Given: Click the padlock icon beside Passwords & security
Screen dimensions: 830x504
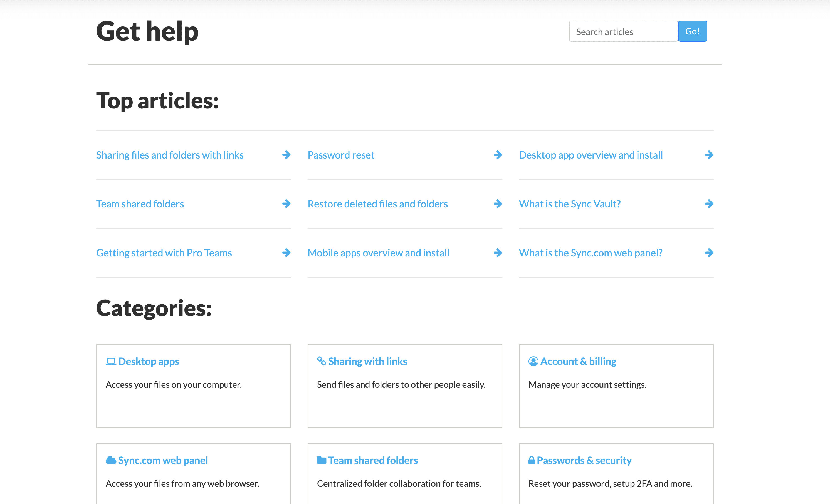Looking at the screenshot, I should [532, 460].
